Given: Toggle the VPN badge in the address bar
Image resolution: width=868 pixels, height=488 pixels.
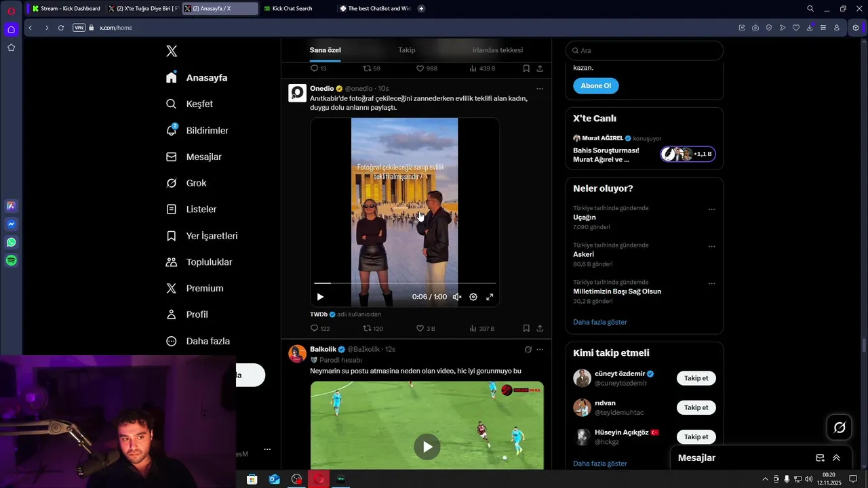Looking at the screenshot, I should [x=79, y=28].
